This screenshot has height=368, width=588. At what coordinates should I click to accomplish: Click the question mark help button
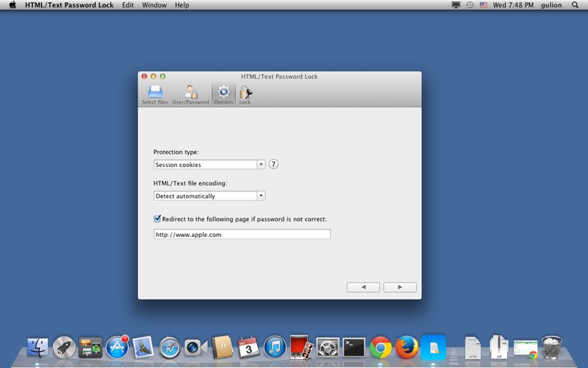[273, 164]
